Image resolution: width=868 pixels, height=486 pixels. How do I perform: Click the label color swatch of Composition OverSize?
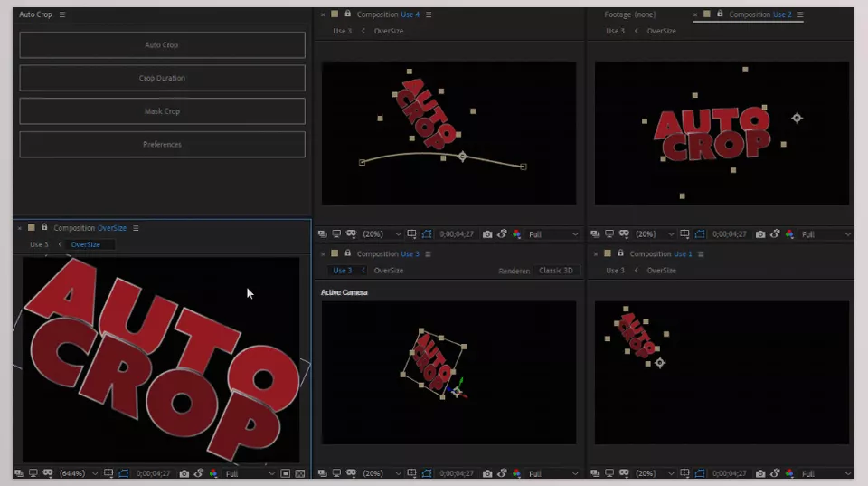31,227
